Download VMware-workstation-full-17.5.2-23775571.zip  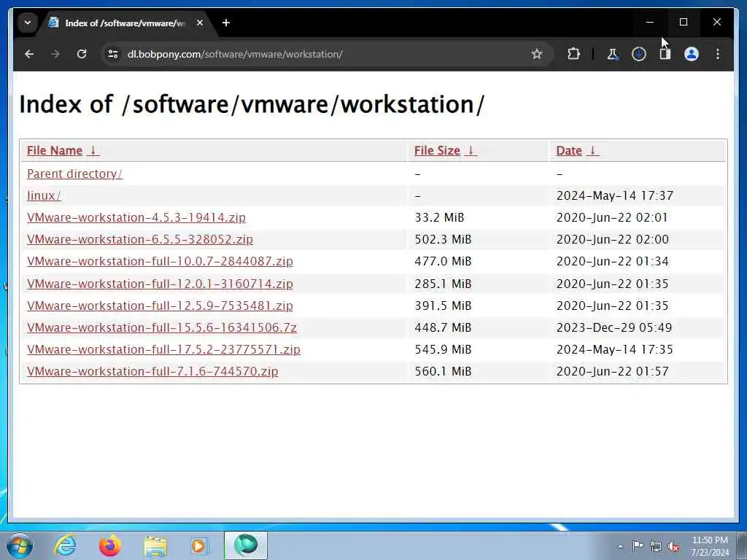click(x=164, y=349)
